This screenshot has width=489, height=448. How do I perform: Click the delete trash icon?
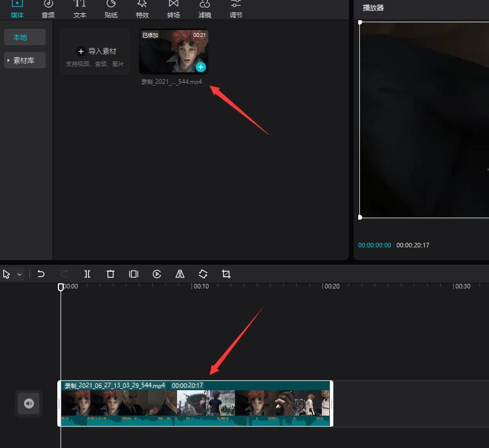point(111,274)
